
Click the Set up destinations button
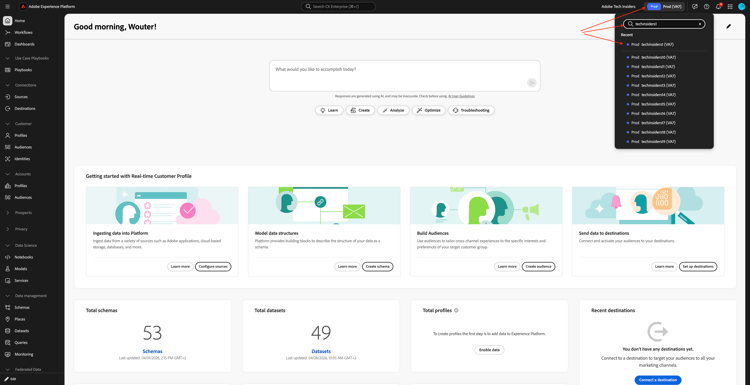(x=698, y=266)
